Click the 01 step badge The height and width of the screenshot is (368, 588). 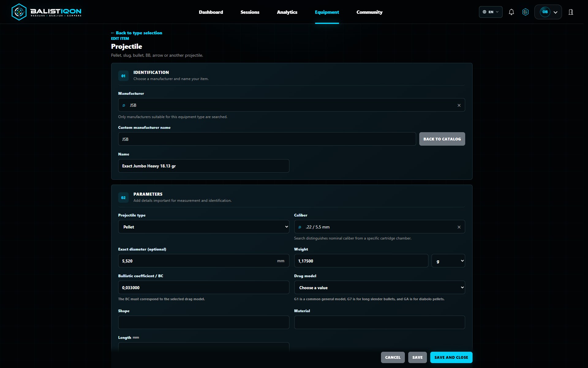pos(123,76)
